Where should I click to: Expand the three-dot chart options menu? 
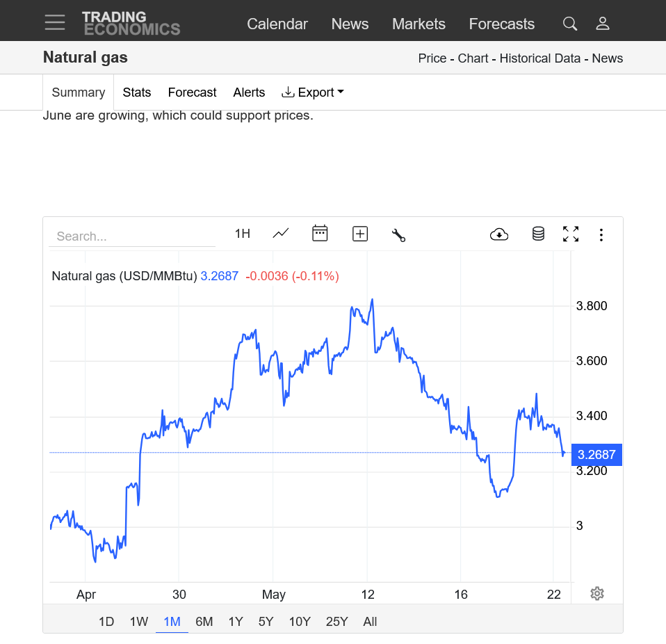pyautogui.click(x=601, y=235)
